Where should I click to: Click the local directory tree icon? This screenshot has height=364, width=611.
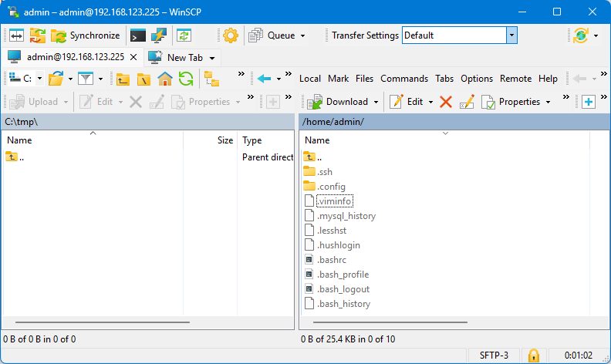[x=211, y=79]
